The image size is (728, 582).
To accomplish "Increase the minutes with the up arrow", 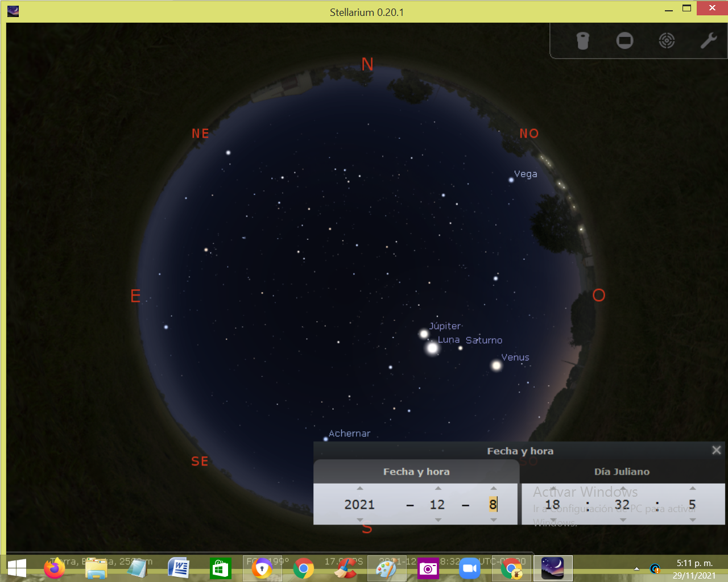I will pyautogui.click(x=622, y=488).
